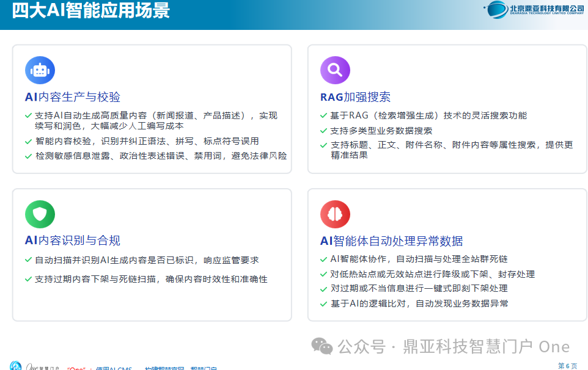Click the bullet text 支持AI自动生成高质量内容
This screenshot has height=370, width=588.
(156, 121)
